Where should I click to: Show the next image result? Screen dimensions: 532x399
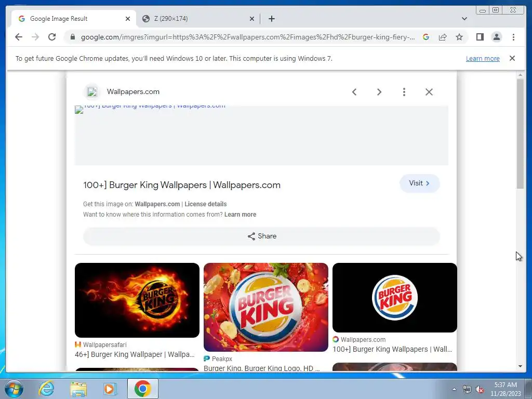pyautogui.click(x=379, y=92)
